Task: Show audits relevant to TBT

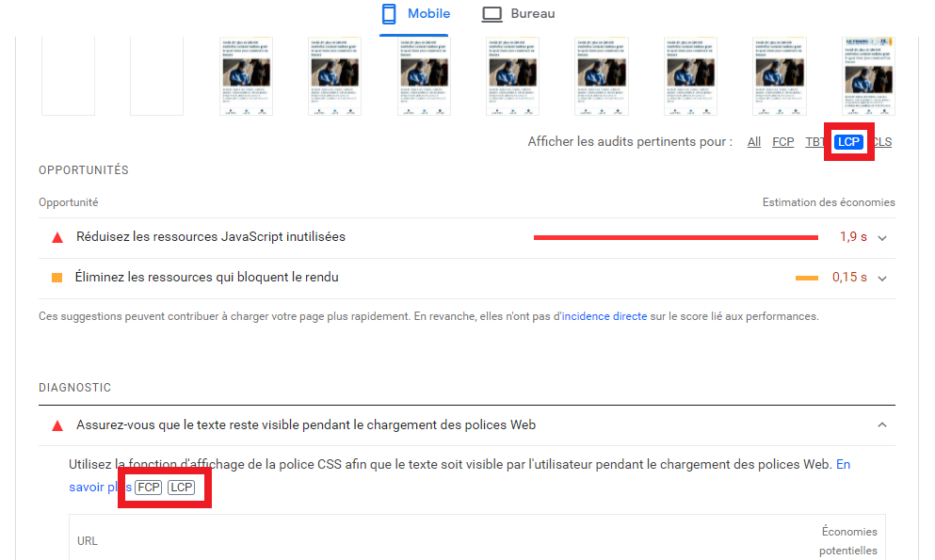Action: click(814, 142)
